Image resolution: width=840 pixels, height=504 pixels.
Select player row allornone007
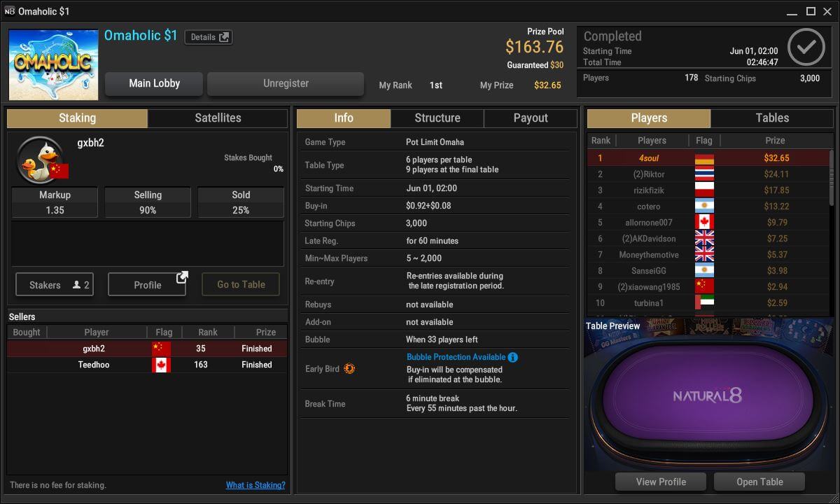[x=708, y=223]
